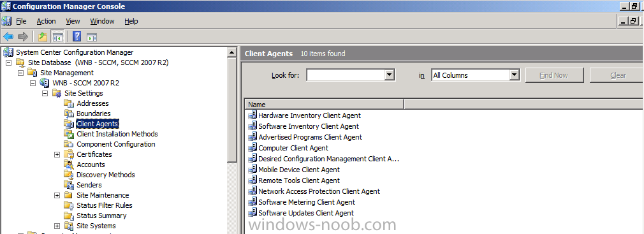Screen dimensions: 644x234
Task: Click the Discovery Methods node icon
Action: [x=69, y=175]
